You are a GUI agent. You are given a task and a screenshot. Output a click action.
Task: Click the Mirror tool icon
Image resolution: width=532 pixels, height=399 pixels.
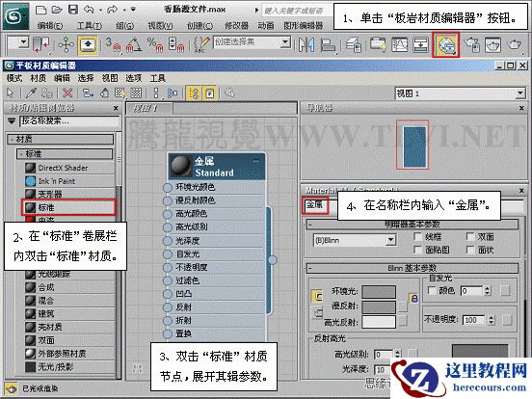pyautogui.click(x=306, y=44)
